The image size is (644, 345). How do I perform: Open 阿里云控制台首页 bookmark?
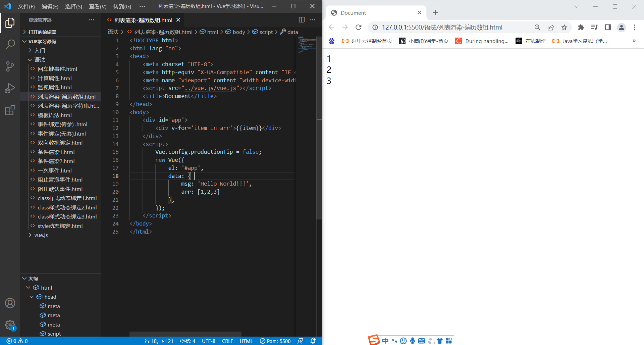coord(367,41)
